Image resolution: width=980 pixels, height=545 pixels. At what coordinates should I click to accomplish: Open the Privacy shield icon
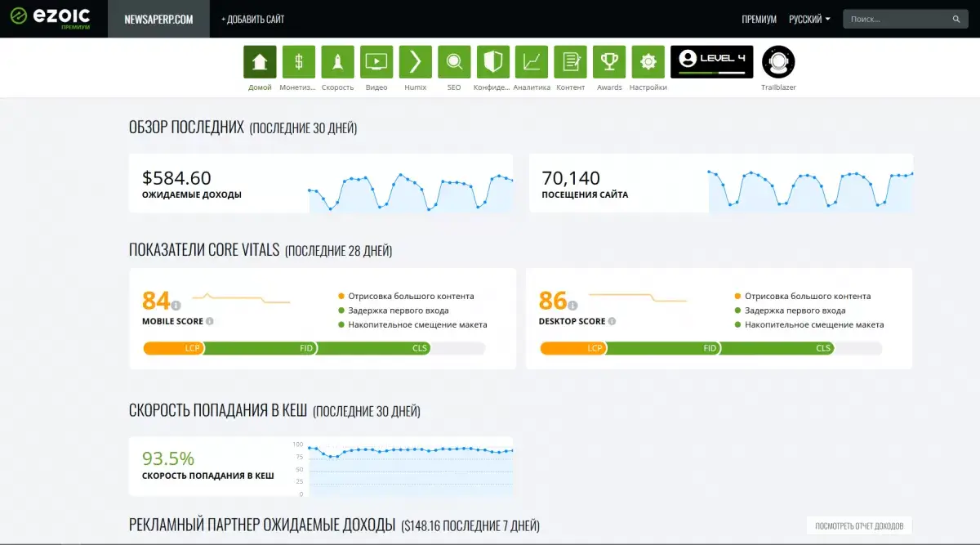[492, 62]
